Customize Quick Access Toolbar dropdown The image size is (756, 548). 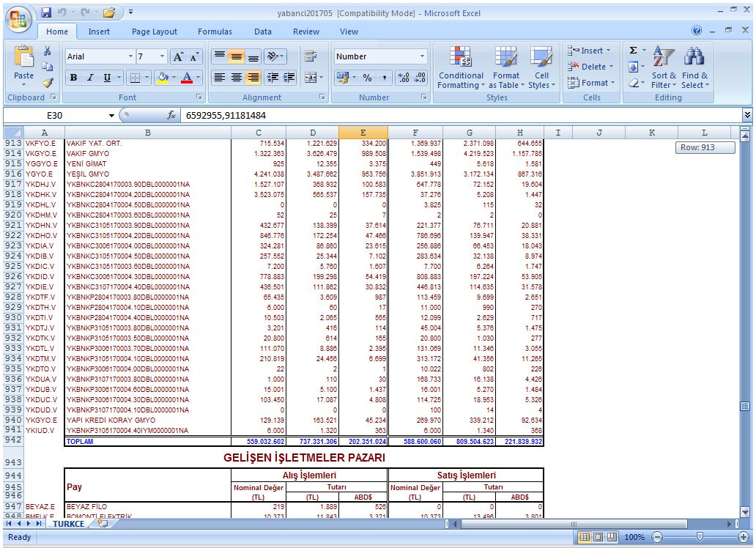click(x=130, y=12)
